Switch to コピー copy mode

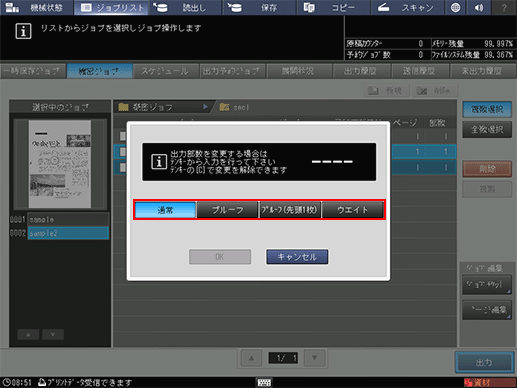click(333, 7)
